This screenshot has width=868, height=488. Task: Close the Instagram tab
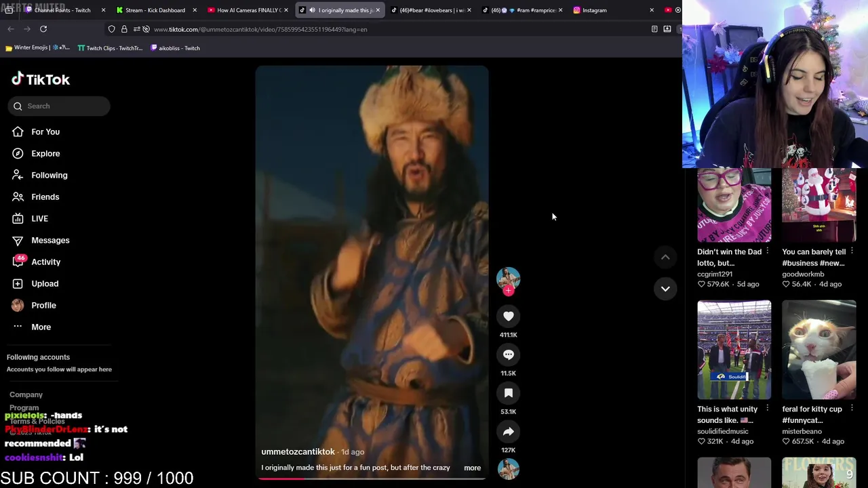pyautogui.click(x=652, y=10)
